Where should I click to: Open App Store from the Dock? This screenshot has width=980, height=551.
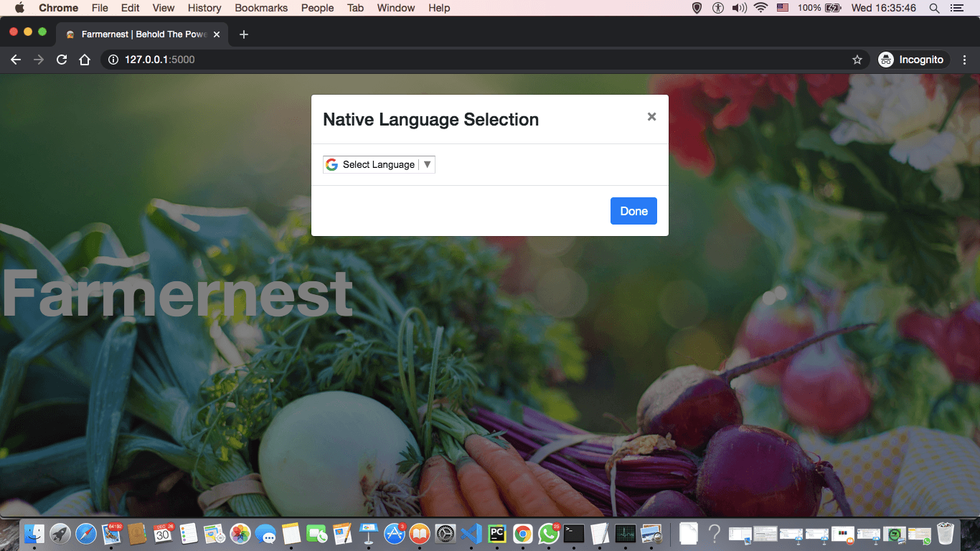[x=395, y=533]
